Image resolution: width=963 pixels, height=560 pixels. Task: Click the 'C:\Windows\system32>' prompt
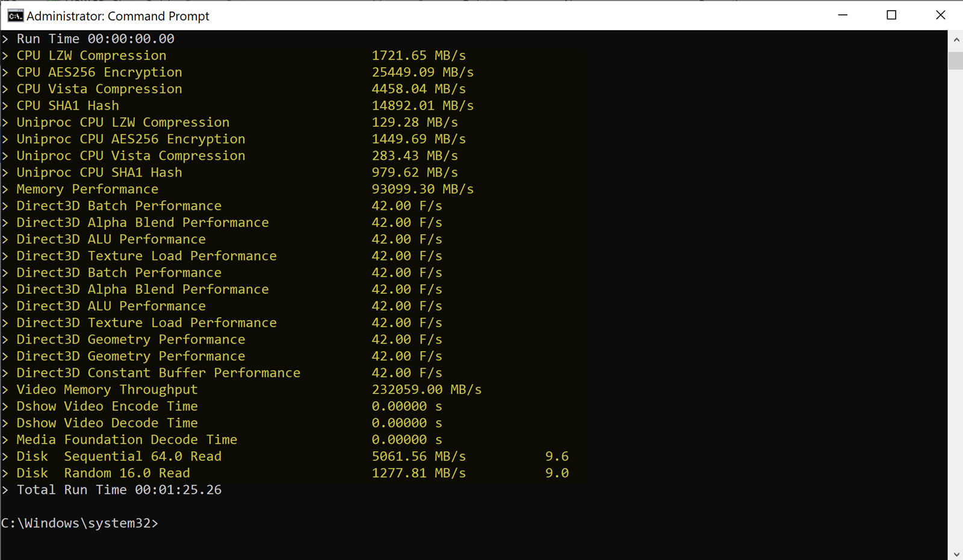79,523
